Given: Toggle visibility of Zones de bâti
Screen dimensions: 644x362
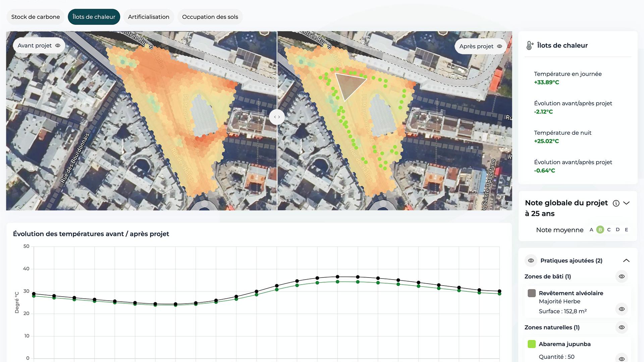Looking at the screenshot, I should pos(622,276).
